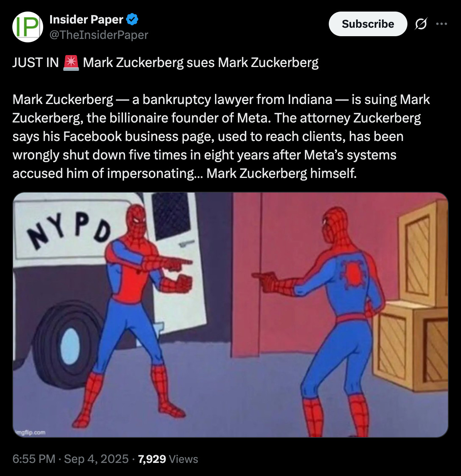This screenshot has height=476, width=461.
Task: Subscribe to Insider Paper
Action: click(368, 24)
